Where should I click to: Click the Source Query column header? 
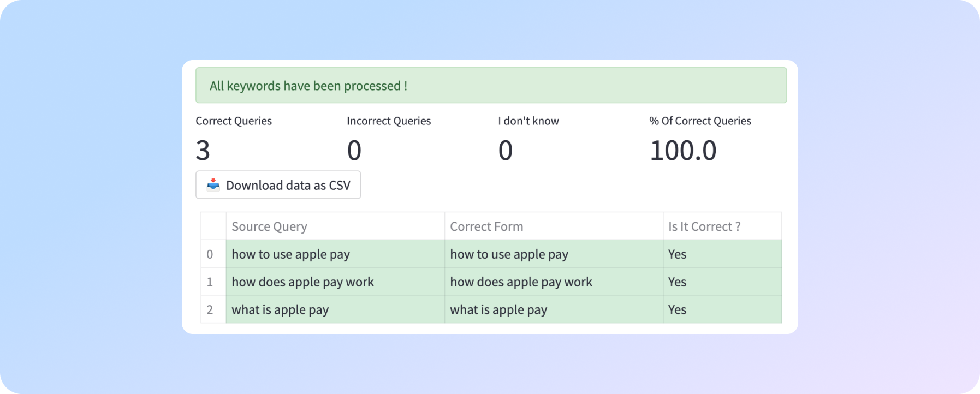[x=269, y=226]
